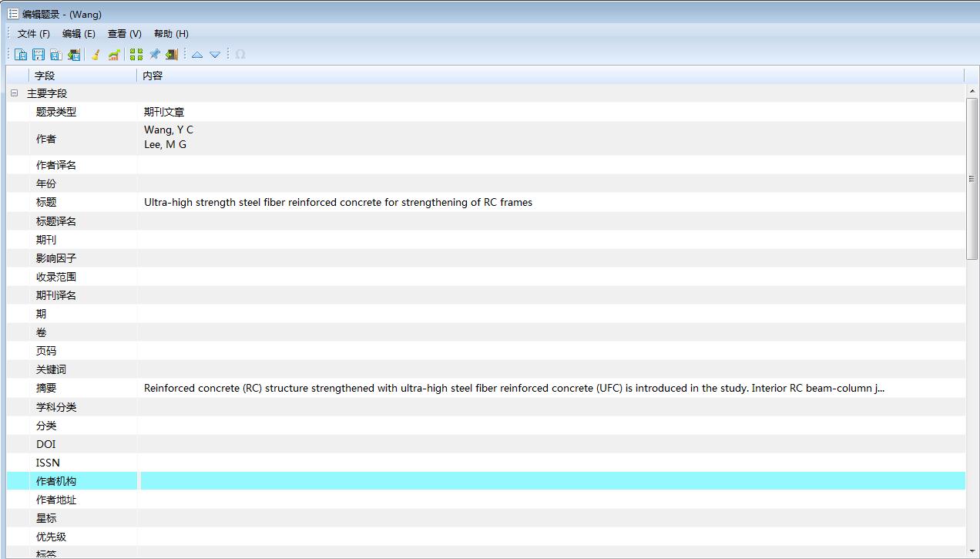The image size is (980, 559).
Task: Click the scrollbar up arrow
Action: (972, 92)
